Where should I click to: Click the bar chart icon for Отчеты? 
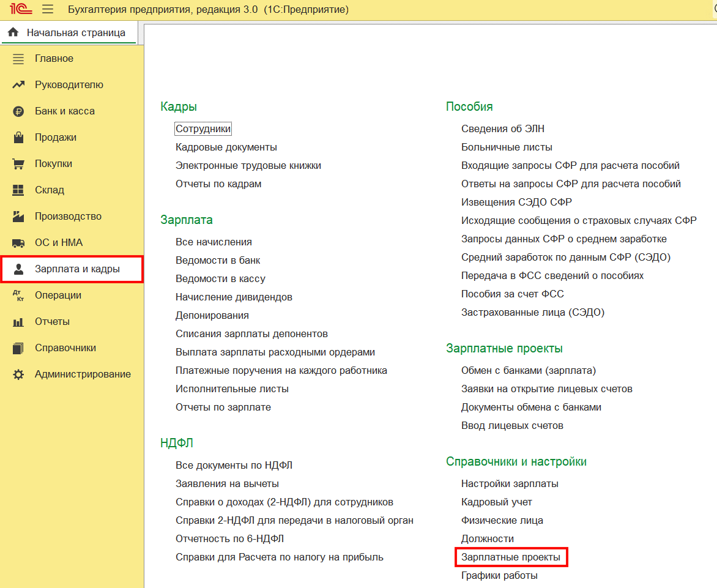[18, 322]
